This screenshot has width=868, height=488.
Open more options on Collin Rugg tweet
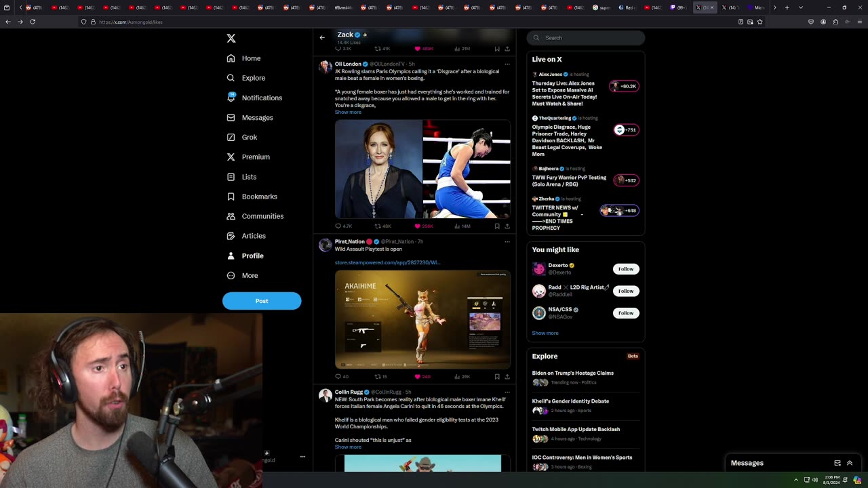507,392
